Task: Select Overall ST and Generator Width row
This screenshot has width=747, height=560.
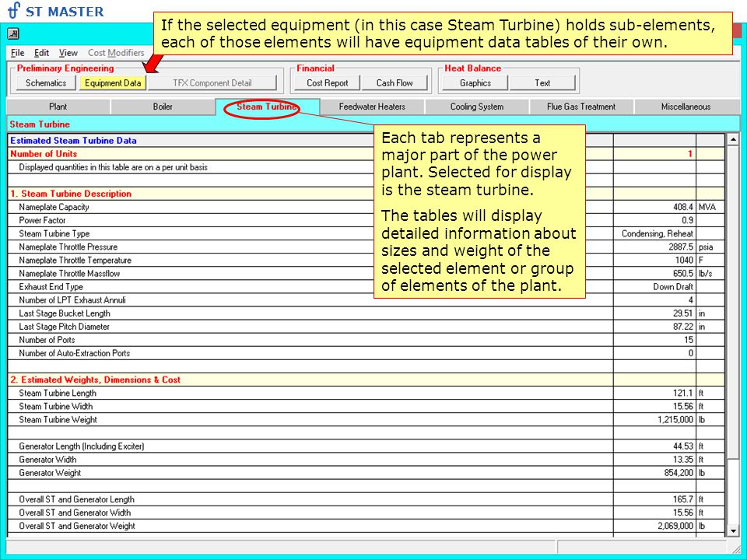Action: 366,513
